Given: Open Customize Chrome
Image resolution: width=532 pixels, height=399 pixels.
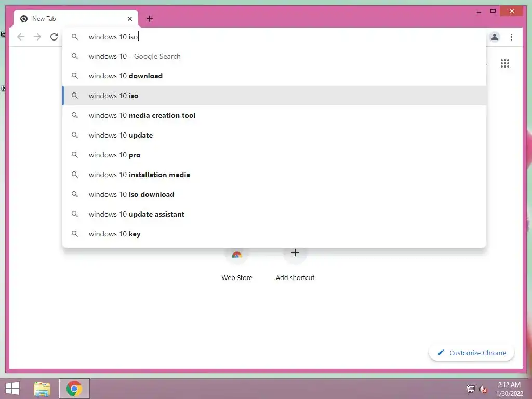Looking at the screenshot, I should pyautogui.click(x=471, y=353).
